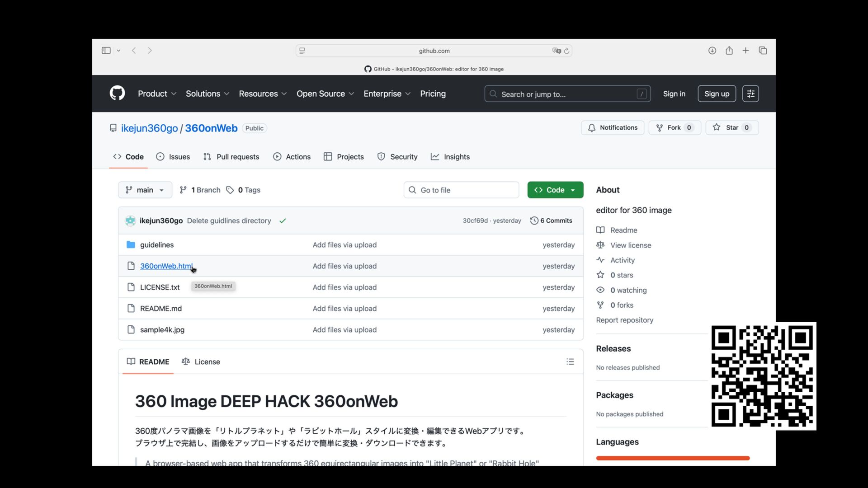Open the sidebar options chevron in Safari
The width and height of the screenshot is (868, 488).
pyautogui.click(x=118, y=51)
